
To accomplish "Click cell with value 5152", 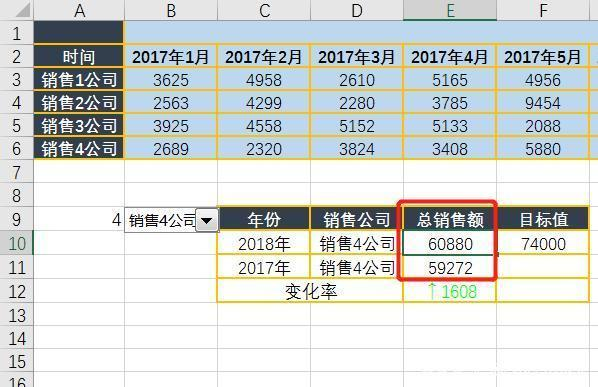I will pyautogui.click(x=357, y=125).
